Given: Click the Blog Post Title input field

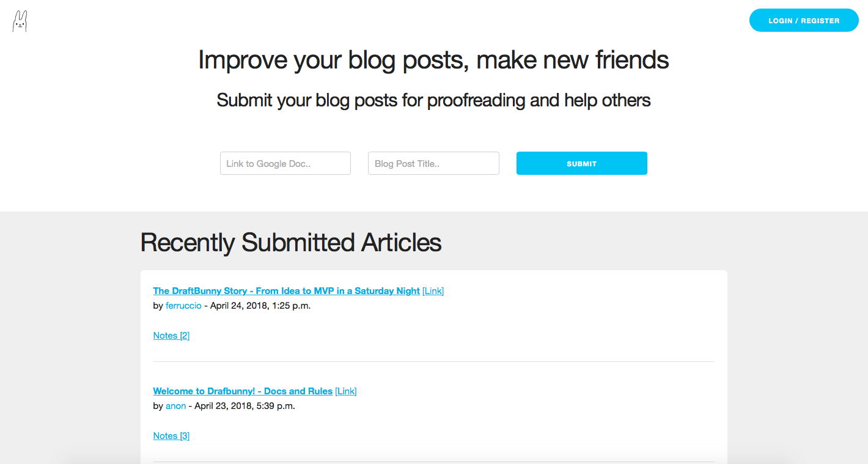Looking at the screenshot, I should tap(433, 163).
